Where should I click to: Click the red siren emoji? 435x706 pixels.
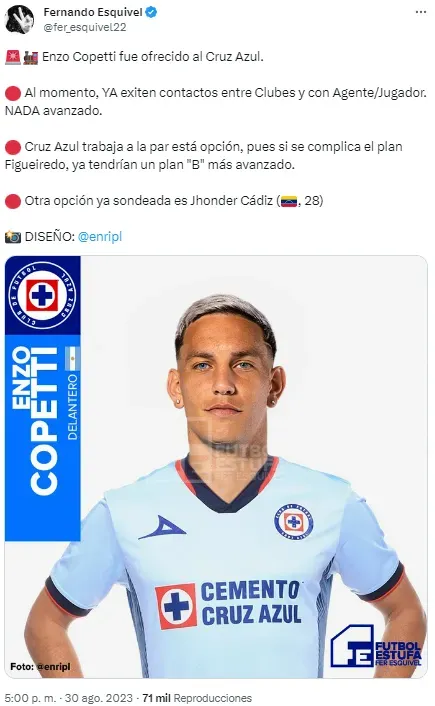[13, 57]
